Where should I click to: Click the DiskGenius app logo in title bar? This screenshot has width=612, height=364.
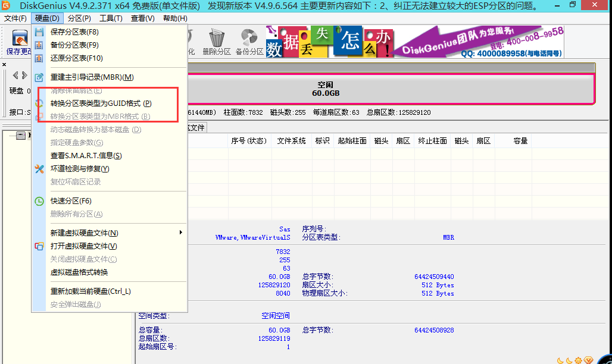click(5, 5)
